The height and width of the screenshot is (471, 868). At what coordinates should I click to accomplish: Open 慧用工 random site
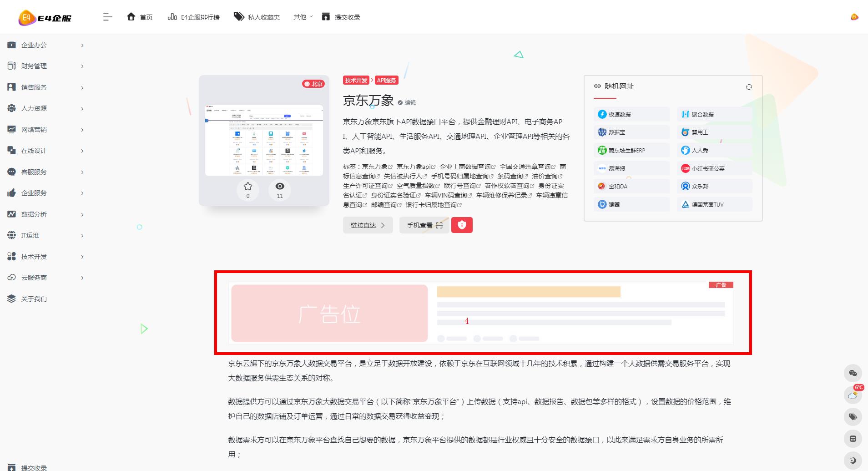coord(714,132)
